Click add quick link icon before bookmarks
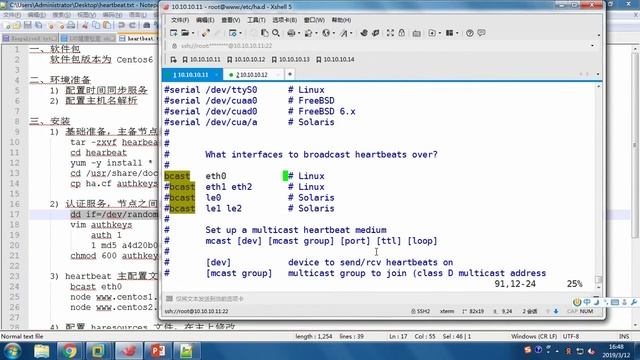This screenshot has width=640, height=360. pos(173,60)
